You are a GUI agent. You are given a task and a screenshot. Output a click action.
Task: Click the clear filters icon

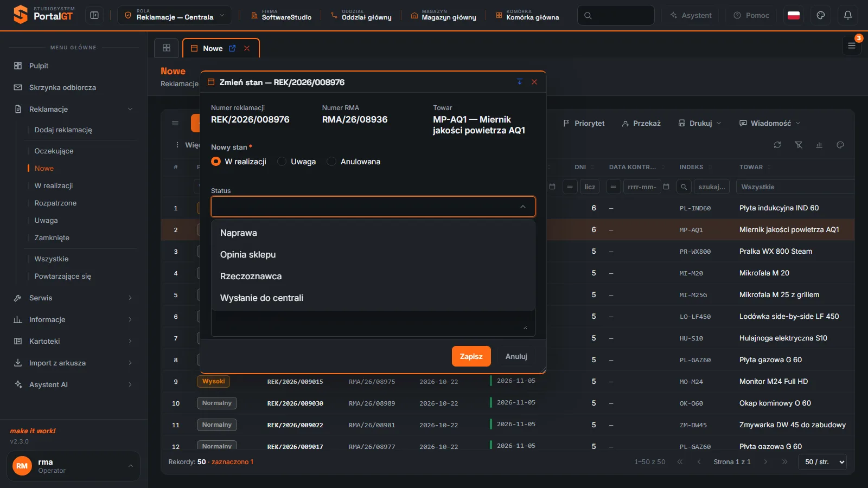pyautogui.click(x=799, y=145)
